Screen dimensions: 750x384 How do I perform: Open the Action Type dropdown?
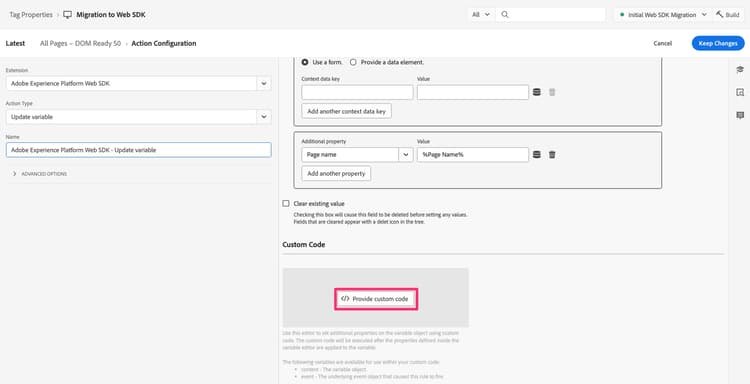(x=264, y=117)
